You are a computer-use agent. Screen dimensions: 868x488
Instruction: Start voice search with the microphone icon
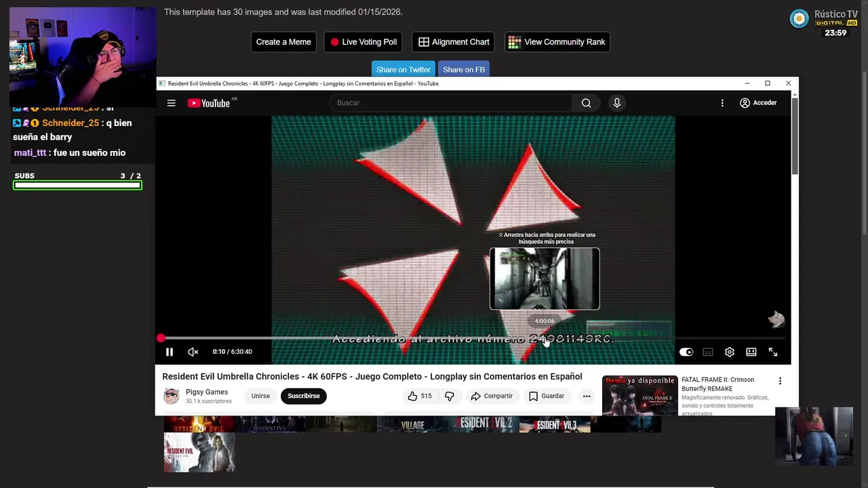[x=616, y=103]
